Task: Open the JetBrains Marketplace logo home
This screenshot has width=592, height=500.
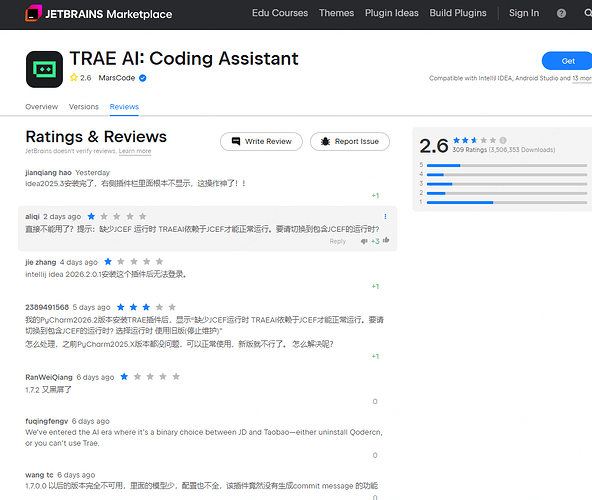Action: pyautogui.click(x=99, y=14)
